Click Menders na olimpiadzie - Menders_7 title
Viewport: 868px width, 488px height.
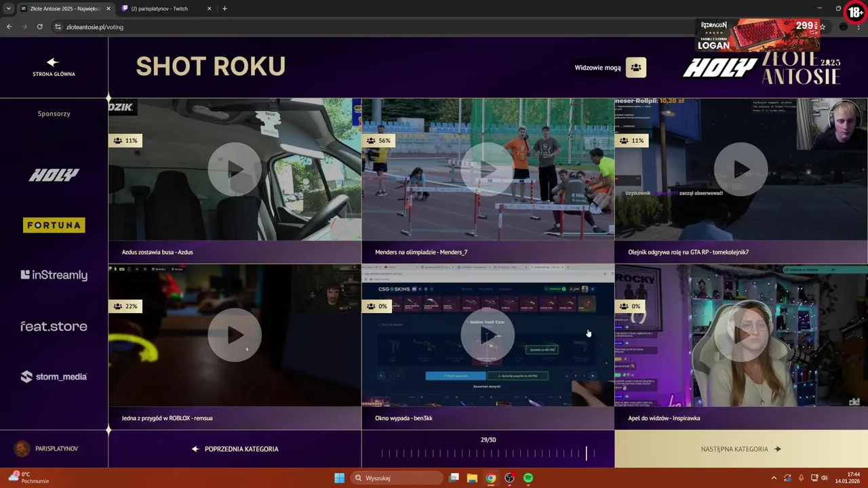(421, 252)
